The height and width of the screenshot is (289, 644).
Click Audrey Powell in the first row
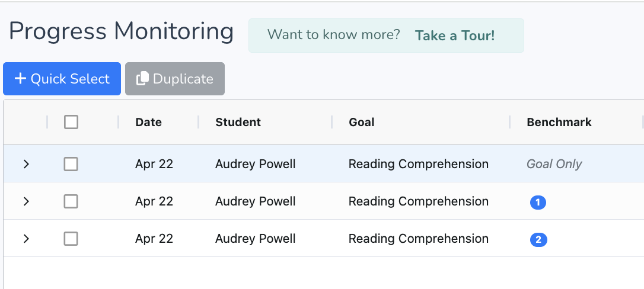255,164
